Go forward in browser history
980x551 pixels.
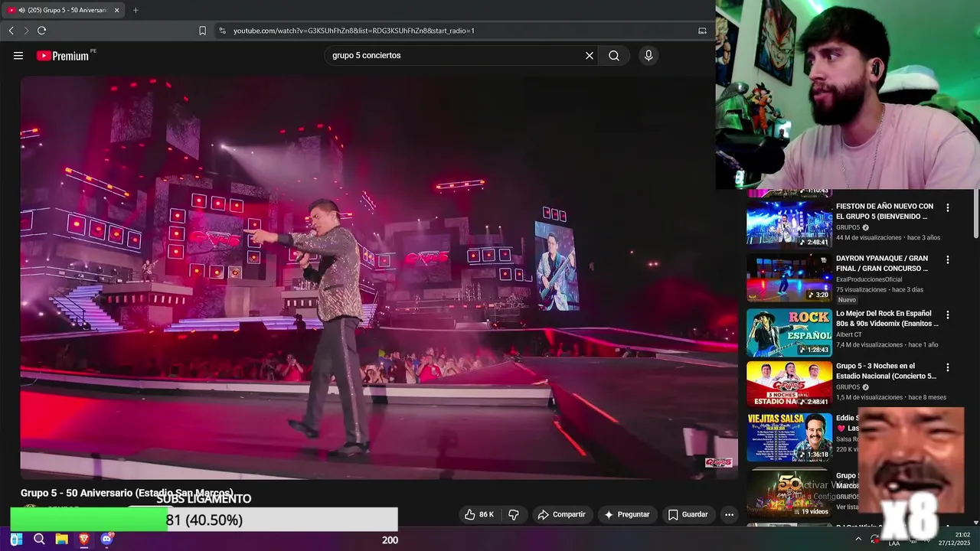click(25, 31)
